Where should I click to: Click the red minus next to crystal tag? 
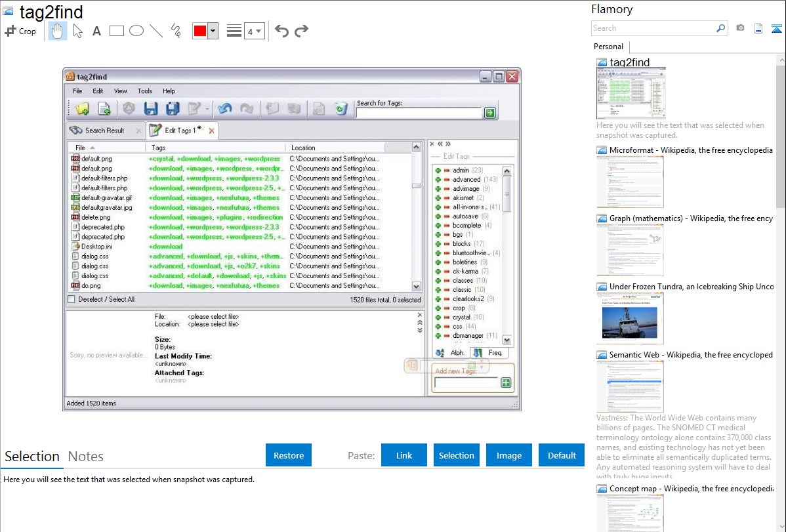(447, 317)
